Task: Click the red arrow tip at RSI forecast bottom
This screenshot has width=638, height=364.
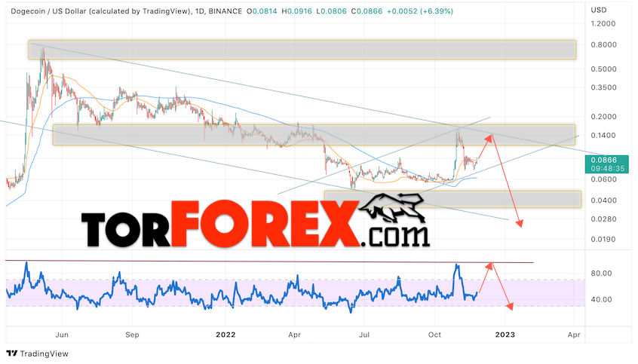Action: coord(510,307)
